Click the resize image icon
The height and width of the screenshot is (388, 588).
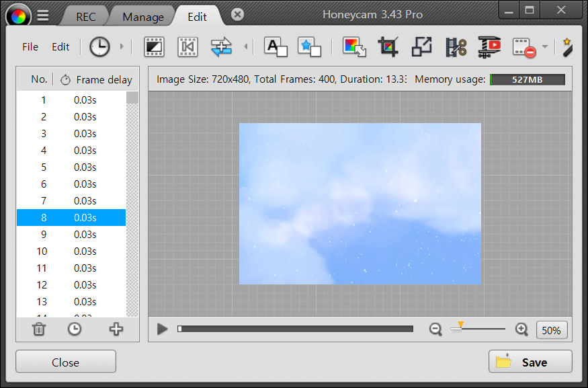[422, 46]
